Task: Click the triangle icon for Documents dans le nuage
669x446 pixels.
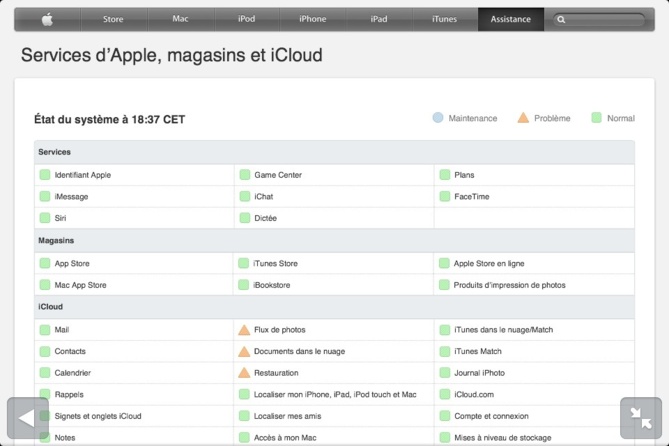Action: point(244,352)
